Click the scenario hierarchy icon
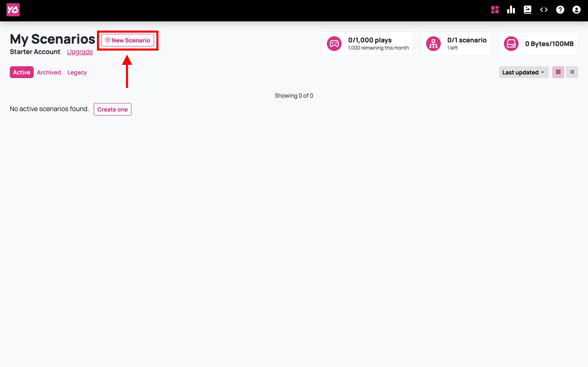 pos(433,44)
